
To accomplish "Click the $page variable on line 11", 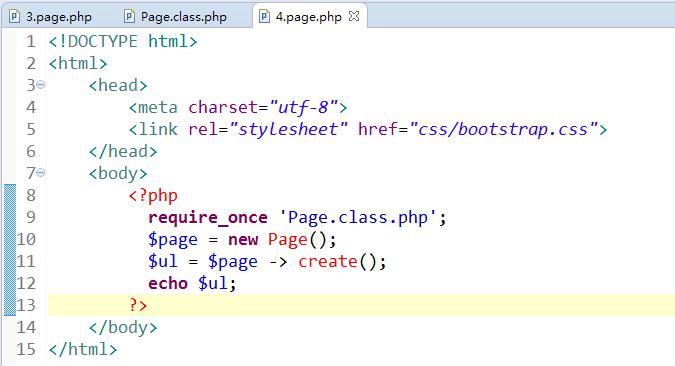I will tap(233, 261).
